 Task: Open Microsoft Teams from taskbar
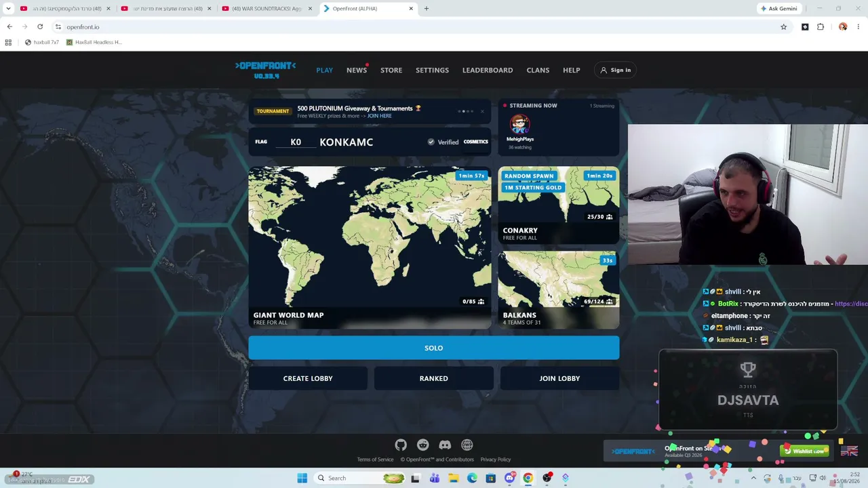(434, 478)
